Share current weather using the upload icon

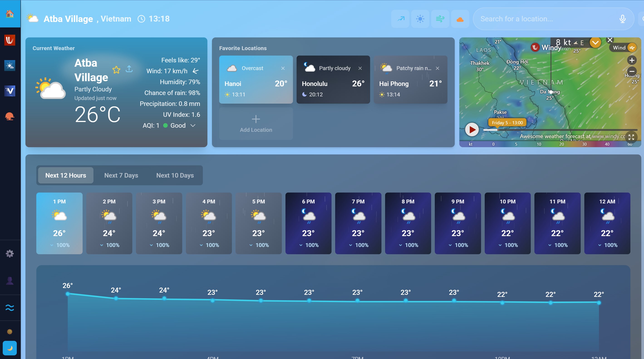pyautogui.click(x=129, y=69)
